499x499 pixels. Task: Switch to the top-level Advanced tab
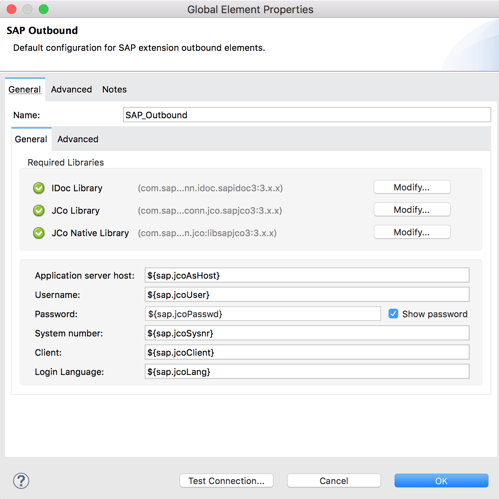pyautogui.click(x=71, y=89)
